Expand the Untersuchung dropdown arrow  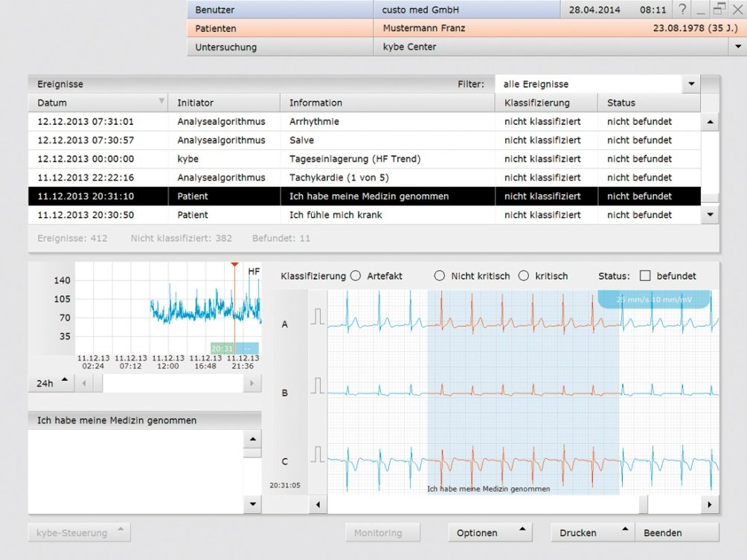738,47
